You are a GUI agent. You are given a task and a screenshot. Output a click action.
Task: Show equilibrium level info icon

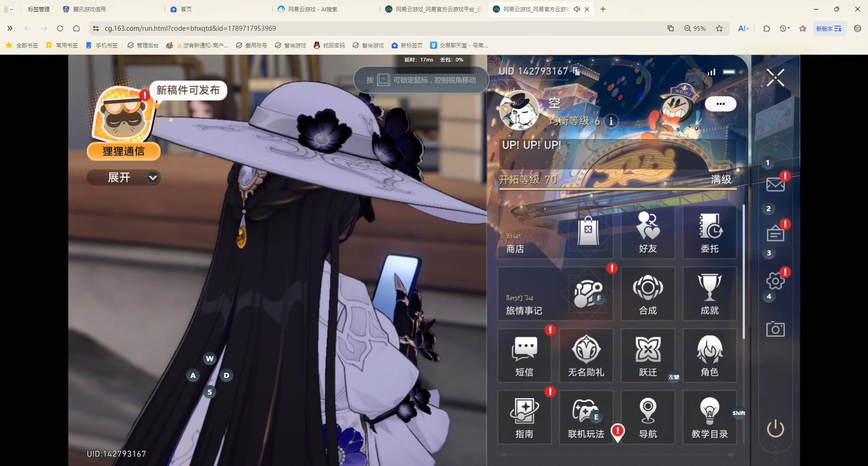[x=611, y=121]
